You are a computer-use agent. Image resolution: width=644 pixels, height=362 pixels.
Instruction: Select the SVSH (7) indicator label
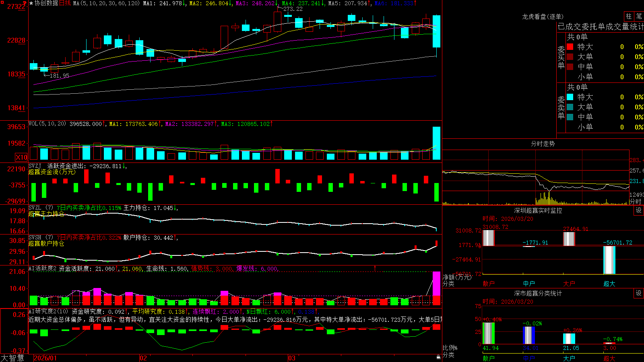point(41,238)
